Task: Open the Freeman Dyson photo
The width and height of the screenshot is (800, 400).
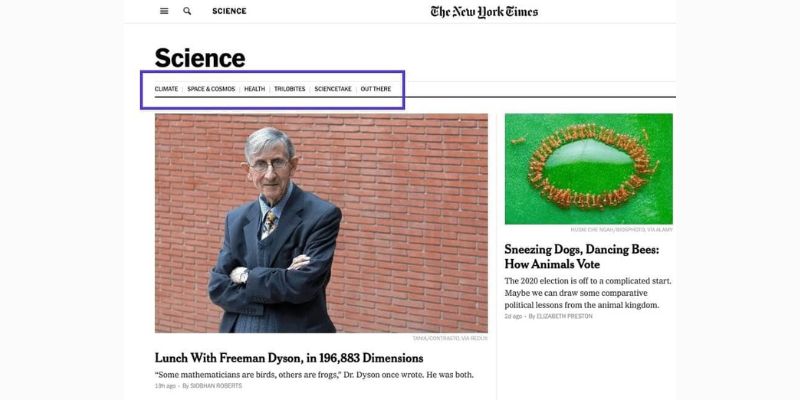Action: click(x=321, y=222)
